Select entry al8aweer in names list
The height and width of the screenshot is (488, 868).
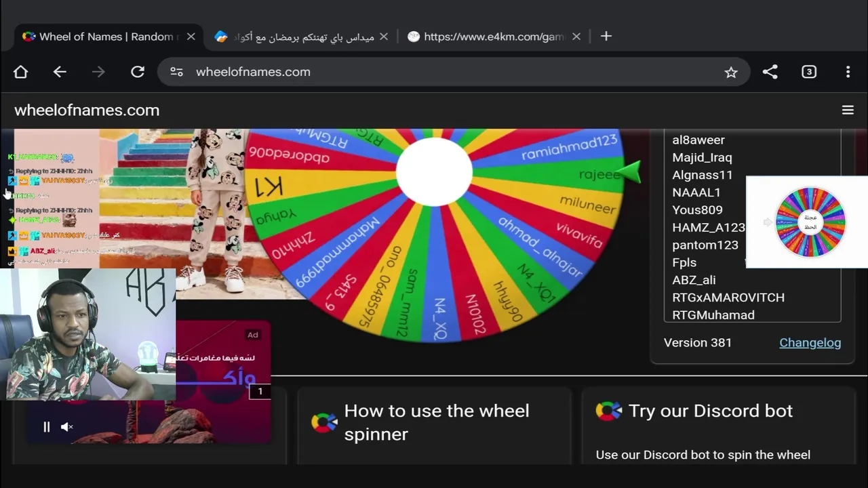point(698,140)
